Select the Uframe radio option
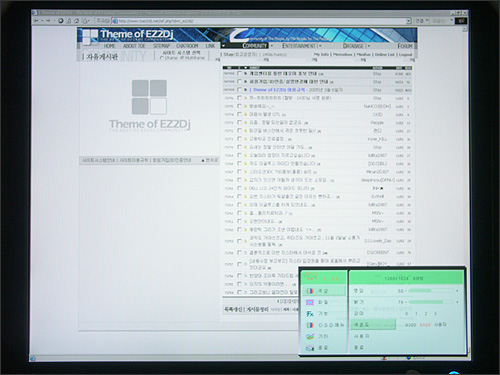This screenshot has width=500, height=375. coord(162,58)
